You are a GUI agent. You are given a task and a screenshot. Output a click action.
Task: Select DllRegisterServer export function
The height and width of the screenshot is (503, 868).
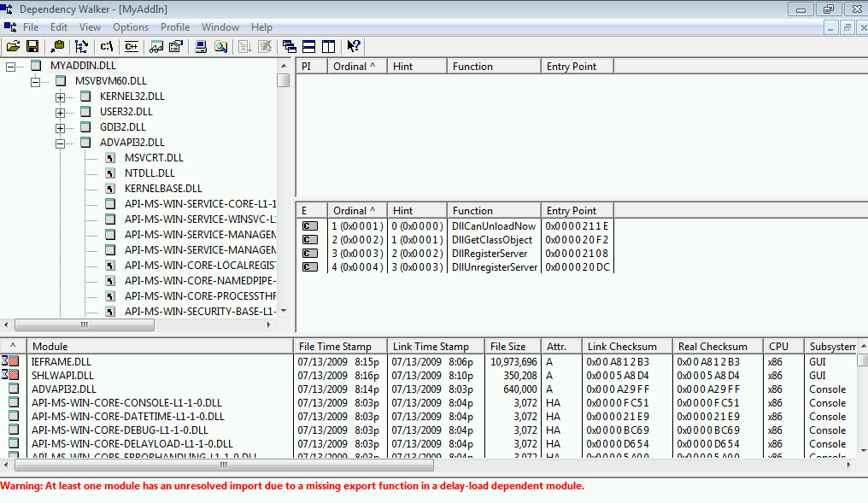(x=490, y=254)
